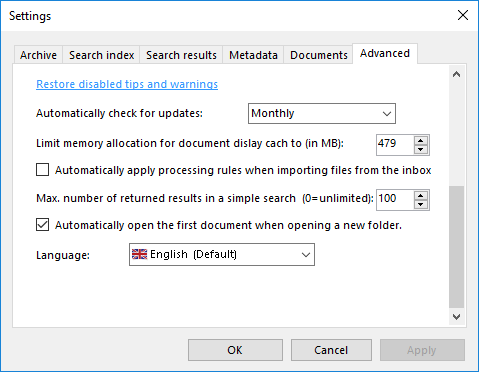Click the scrollbar down arrow

(x=456, y=316)
